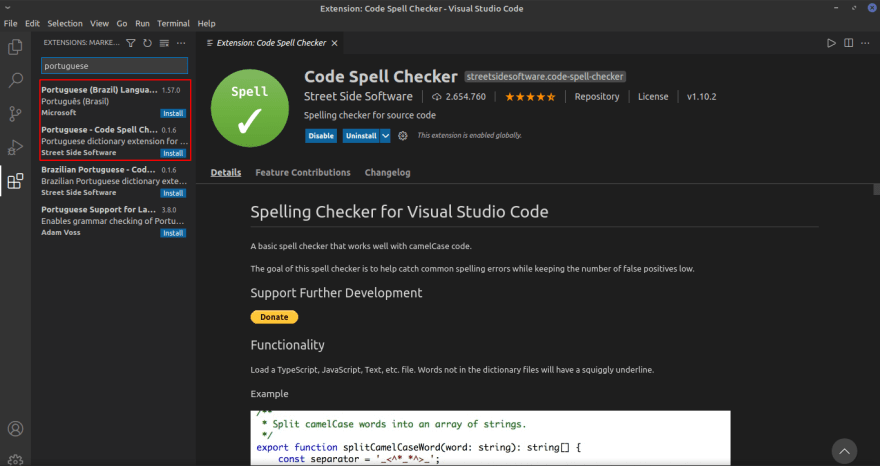
Task: Open the Selection menu
Action: pos(65,24)
